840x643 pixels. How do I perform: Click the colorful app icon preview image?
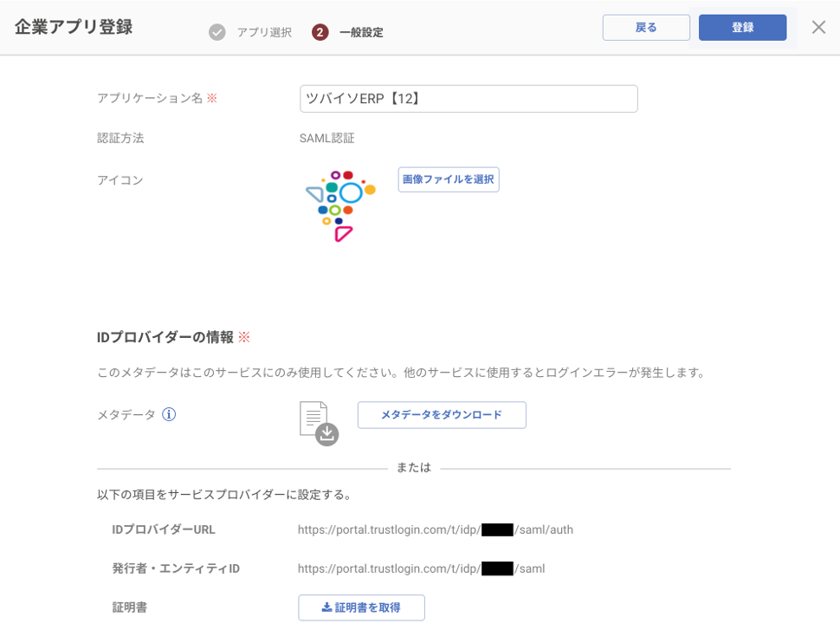coord(340,205)
